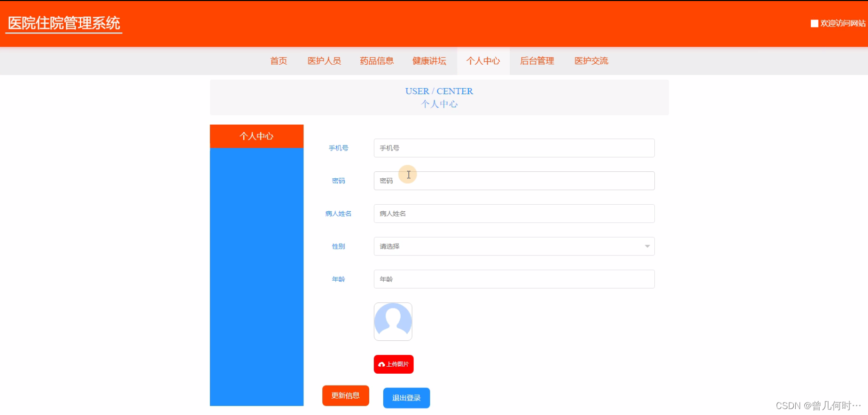Image resolution: width=868 pixels, height=415 pixels.
Task: Click the 性别 field label
Action: click(x=338, y=247)
